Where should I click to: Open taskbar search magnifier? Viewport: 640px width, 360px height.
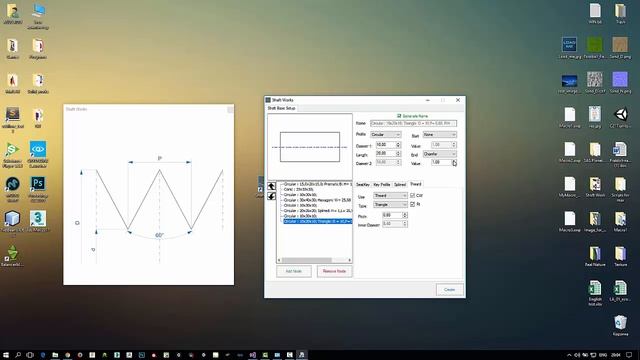point(18,355)
